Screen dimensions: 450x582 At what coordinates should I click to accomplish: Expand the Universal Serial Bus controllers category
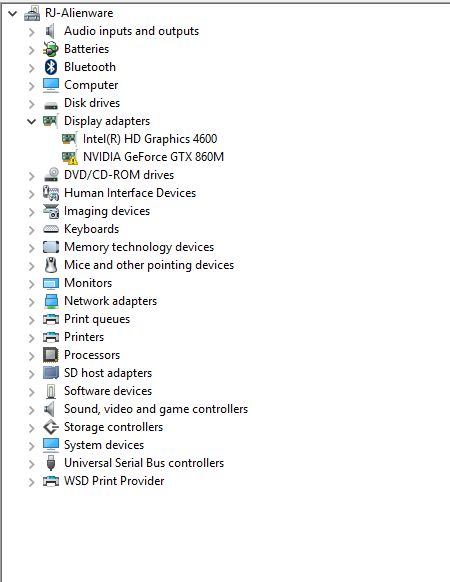coord(32,464)
